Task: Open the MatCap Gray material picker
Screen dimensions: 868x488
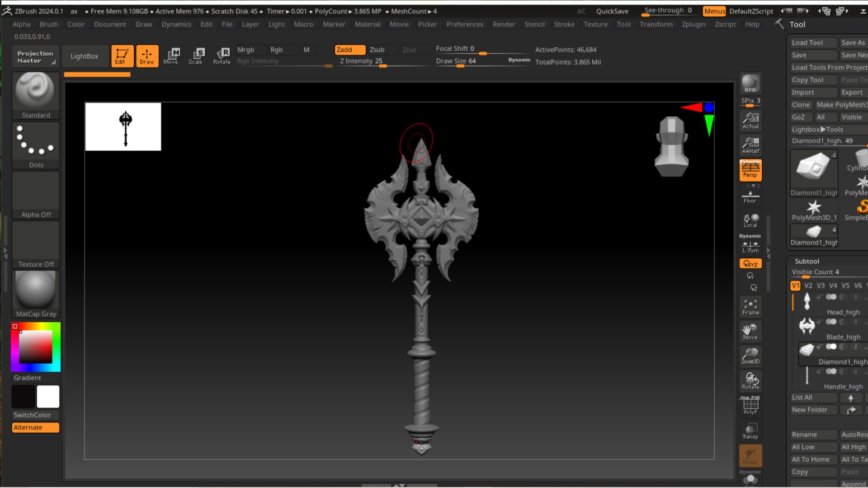Action: (36, 295)
